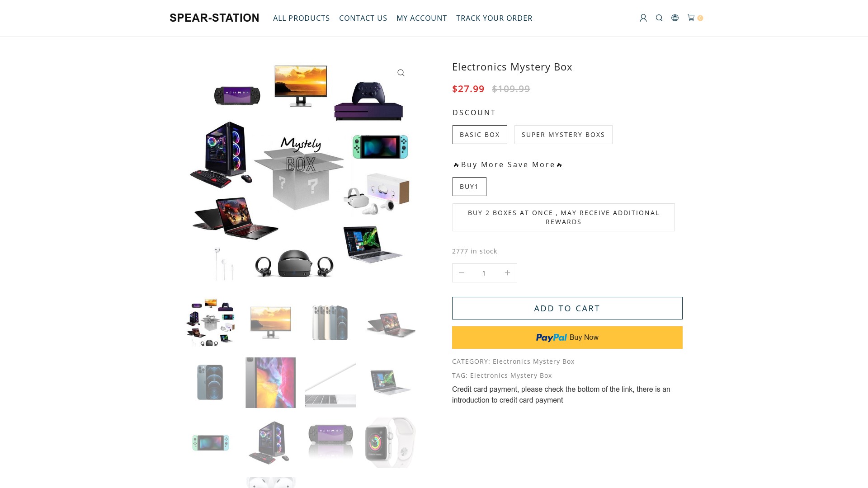Choose the buy 2 boxes at once option

pyautogui.click(x=564, y=217)
